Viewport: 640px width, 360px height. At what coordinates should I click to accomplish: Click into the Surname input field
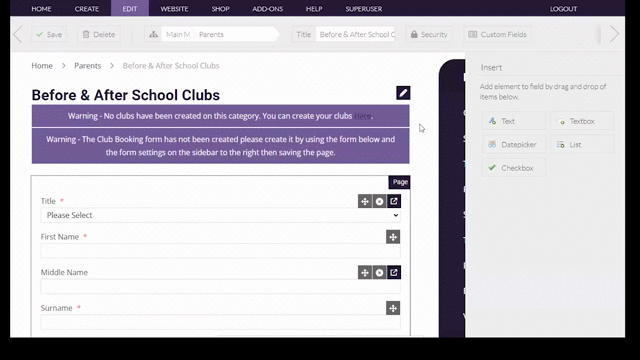220,322
